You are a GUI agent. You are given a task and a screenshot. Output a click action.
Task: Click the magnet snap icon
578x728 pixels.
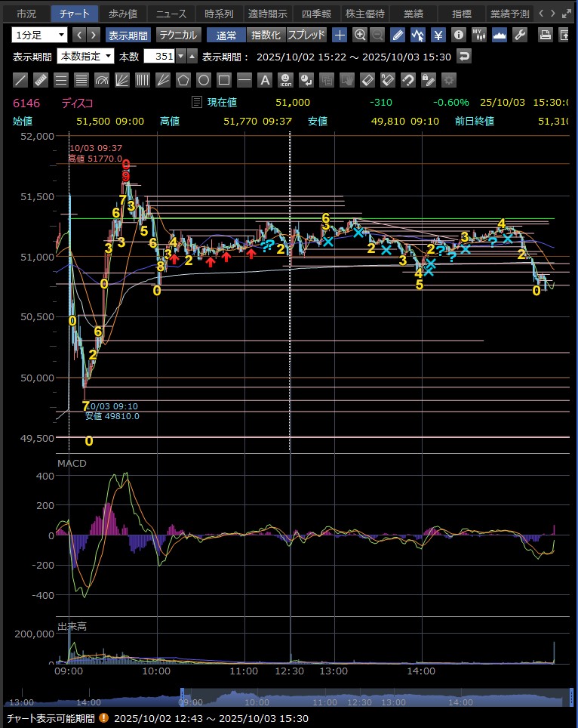407,80
